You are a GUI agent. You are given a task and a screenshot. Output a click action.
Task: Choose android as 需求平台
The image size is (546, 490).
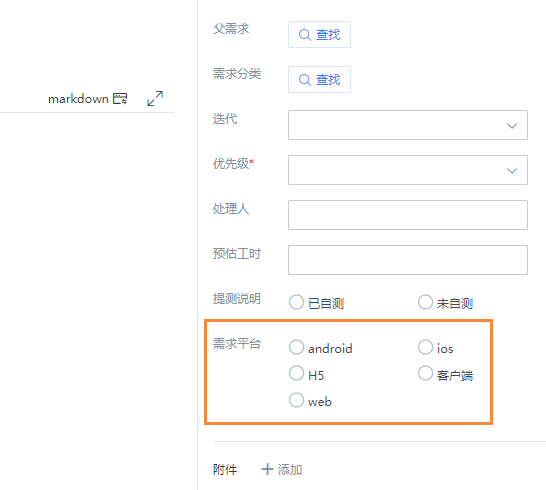[x=296, y=347]
